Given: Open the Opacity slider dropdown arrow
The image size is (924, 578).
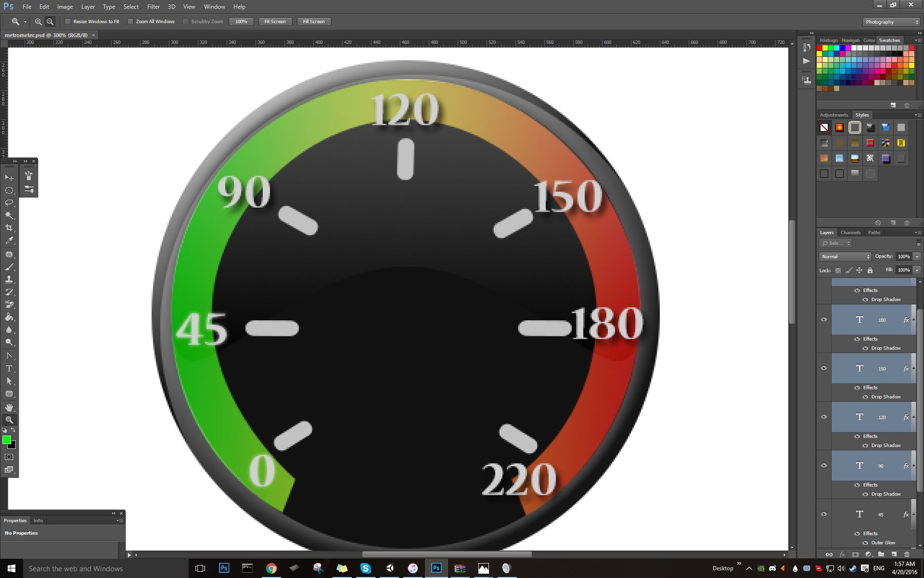Looking at the screenshot, I should (x=917, y=257).
